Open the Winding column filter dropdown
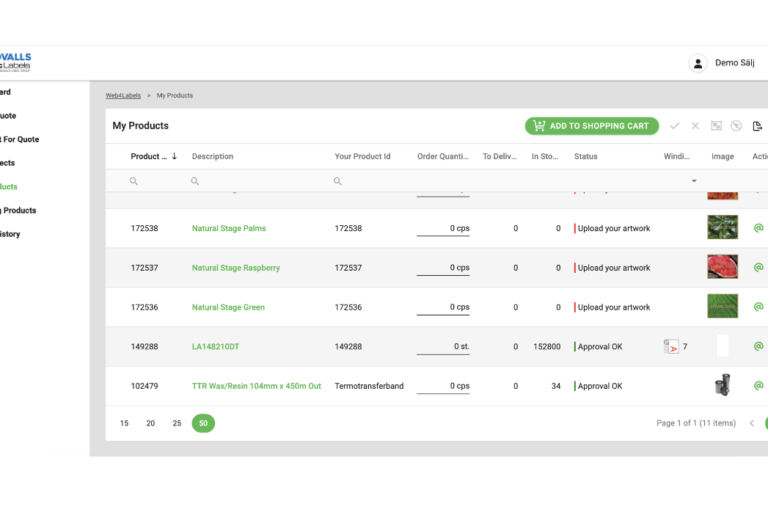Viewport: 768px width, 512px height. [694, 181]
